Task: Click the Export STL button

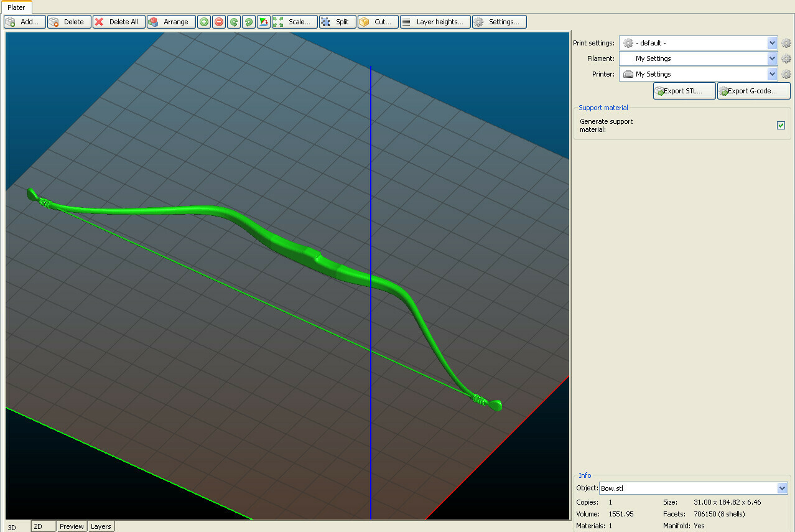Action: [684, 91]
